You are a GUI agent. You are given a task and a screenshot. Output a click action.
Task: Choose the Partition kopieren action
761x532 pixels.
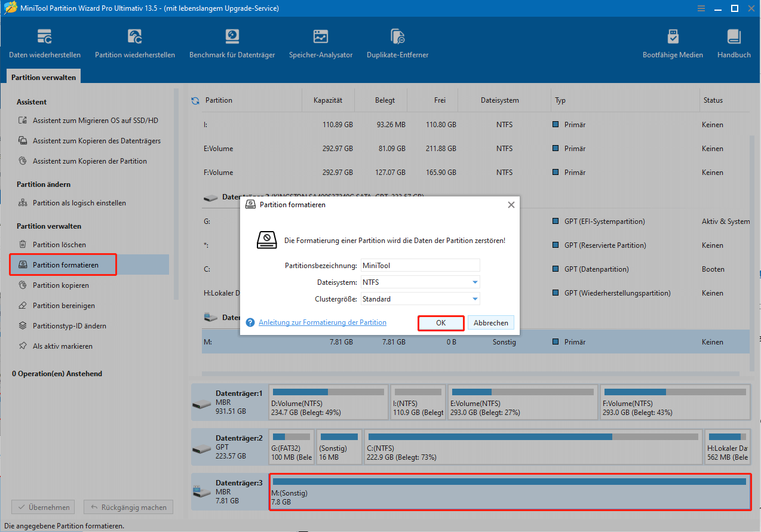(x=63, y=285)
